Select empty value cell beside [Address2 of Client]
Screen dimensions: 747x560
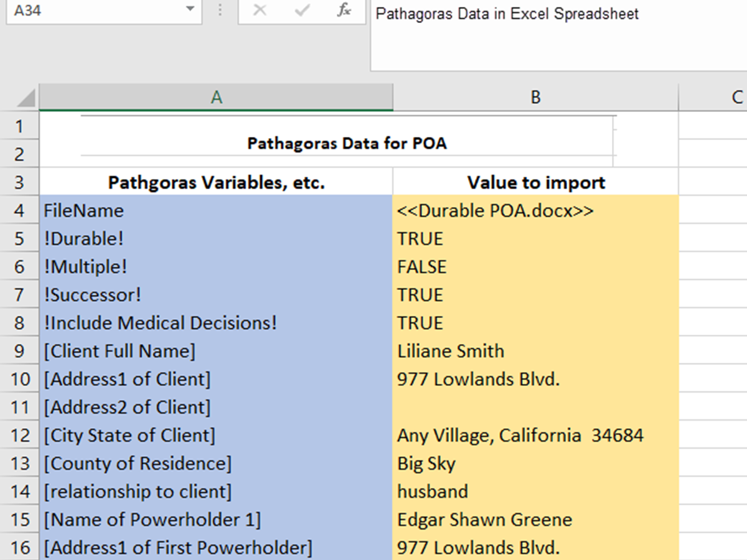[x=536, y=407]
